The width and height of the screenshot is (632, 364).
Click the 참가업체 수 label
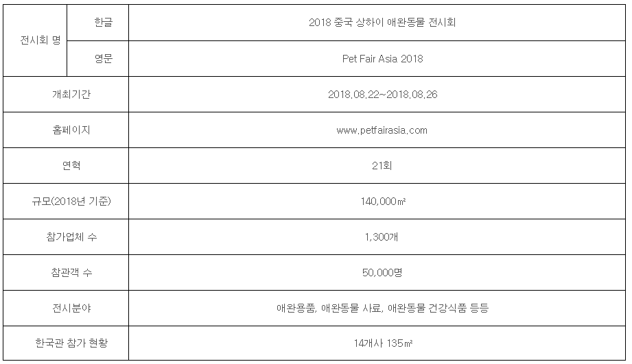[x=71, y=236]
